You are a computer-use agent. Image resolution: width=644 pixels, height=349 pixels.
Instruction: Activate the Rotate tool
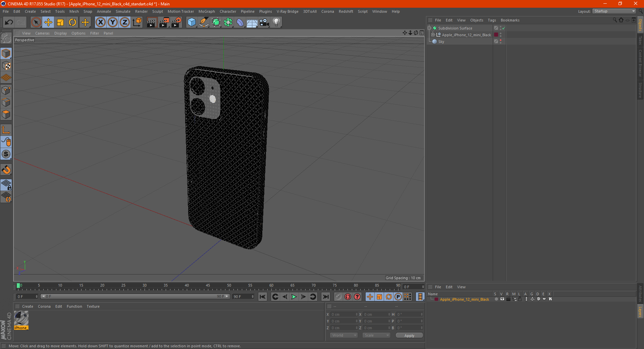click(x=72, y=22)
